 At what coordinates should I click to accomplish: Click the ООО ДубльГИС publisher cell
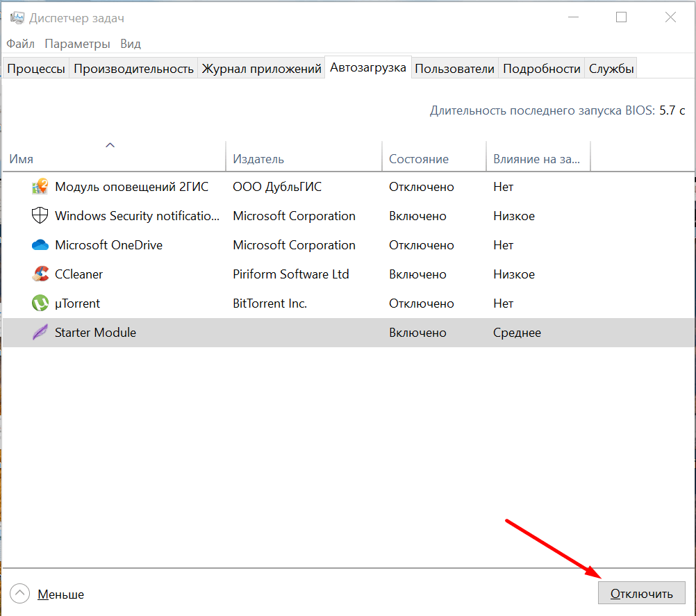[277, 187]
